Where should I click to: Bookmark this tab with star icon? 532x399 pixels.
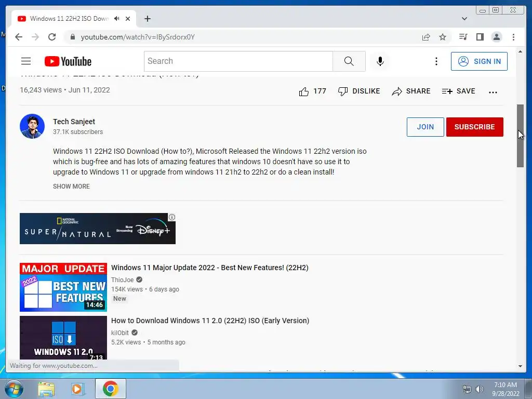click(443, 37)
